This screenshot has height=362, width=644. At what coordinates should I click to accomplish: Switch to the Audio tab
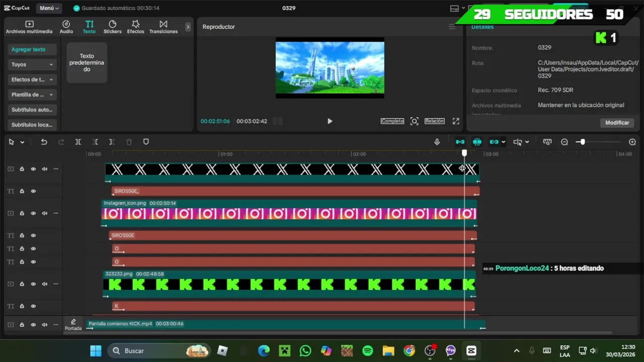(x=66, y=27)
